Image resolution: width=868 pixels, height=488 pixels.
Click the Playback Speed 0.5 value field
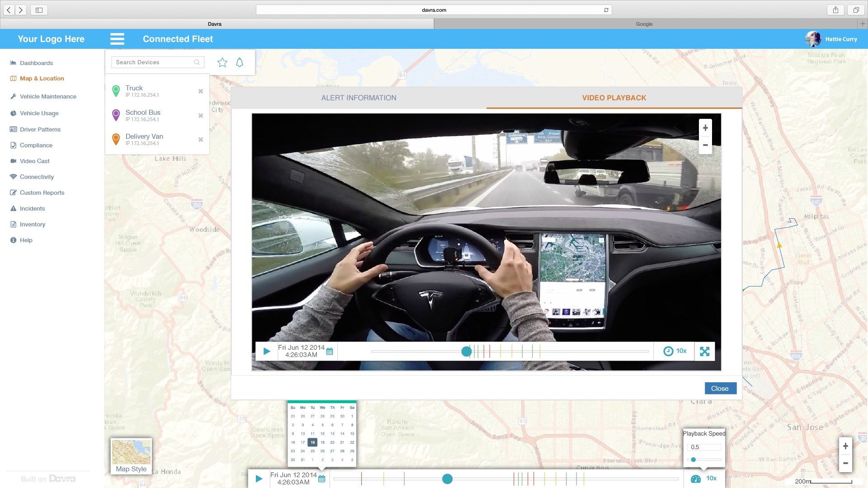(x=704, y=447)
